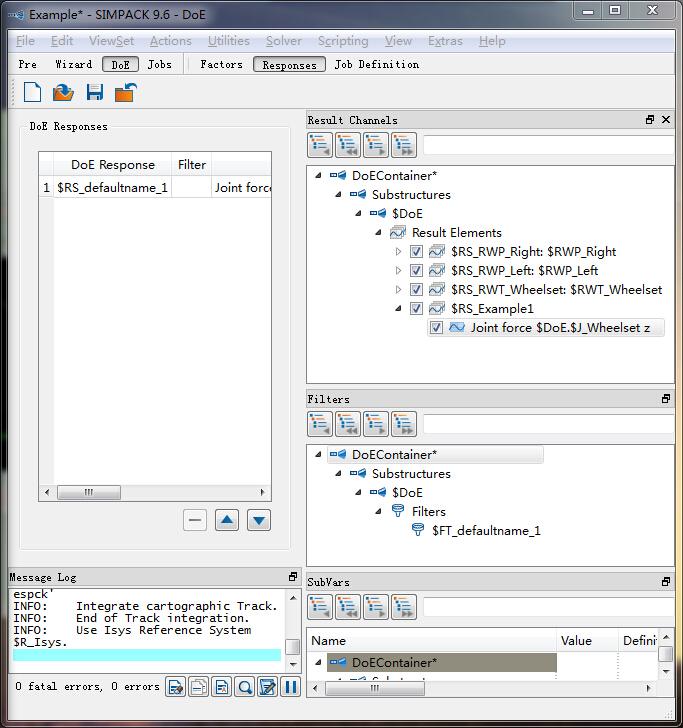
Task: Expand $RS_RWP_Left tree node
Action: (398, 271)
